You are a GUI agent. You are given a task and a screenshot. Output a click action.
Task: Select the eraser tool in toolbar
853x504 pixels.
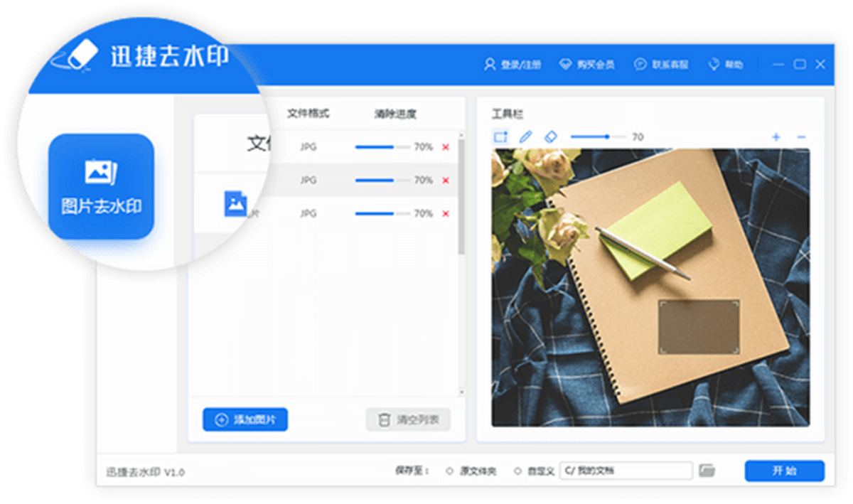pyautogui.click(x=550, y=137)
